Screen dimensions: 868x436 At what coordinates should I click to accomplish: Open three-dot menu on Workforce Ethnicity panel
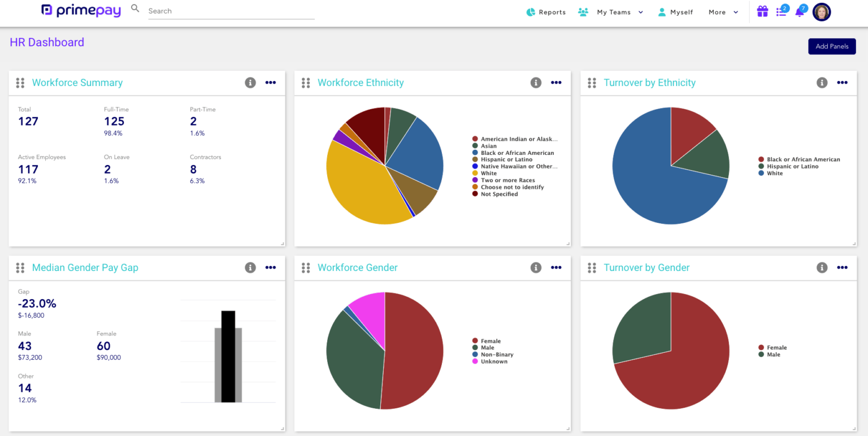556,83
